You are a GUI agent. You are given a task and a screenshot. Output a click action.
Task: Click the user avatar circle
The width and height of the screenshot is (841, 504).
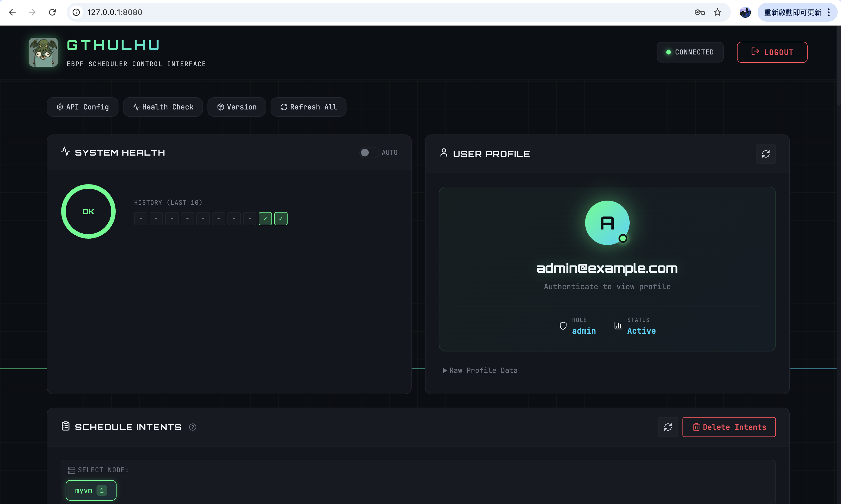pos(607,223)
